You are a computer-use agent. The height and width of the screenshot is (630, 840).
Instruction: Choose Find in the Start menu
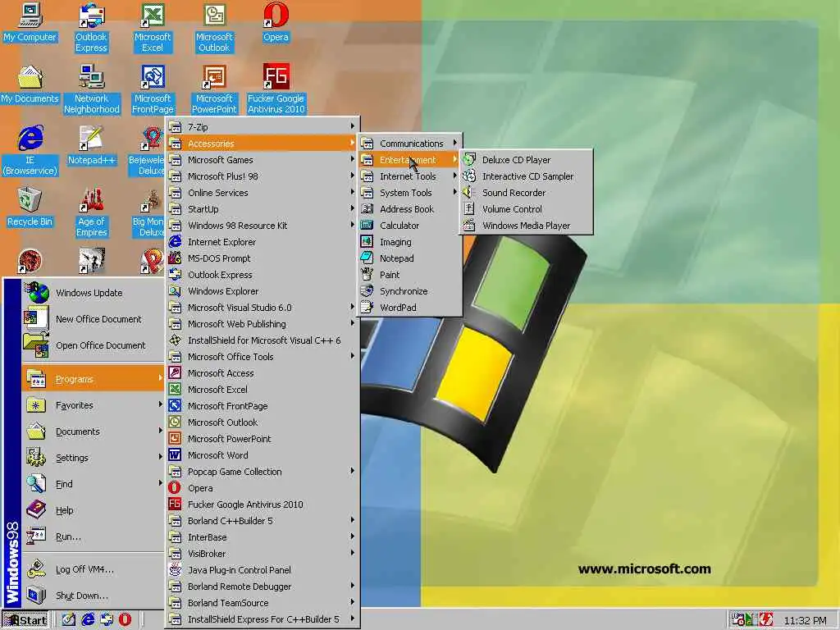click(93, 484)
